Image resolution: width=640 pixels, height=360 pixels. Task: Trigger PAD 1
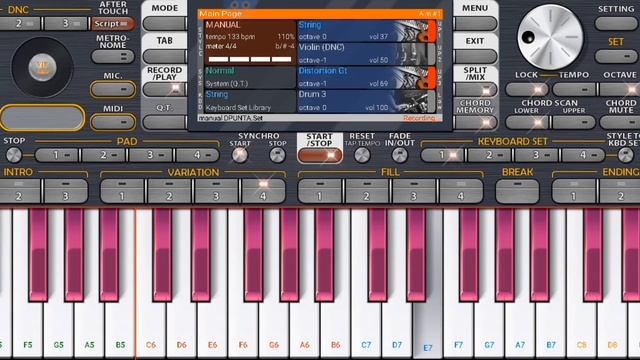[x=57, y=155]
